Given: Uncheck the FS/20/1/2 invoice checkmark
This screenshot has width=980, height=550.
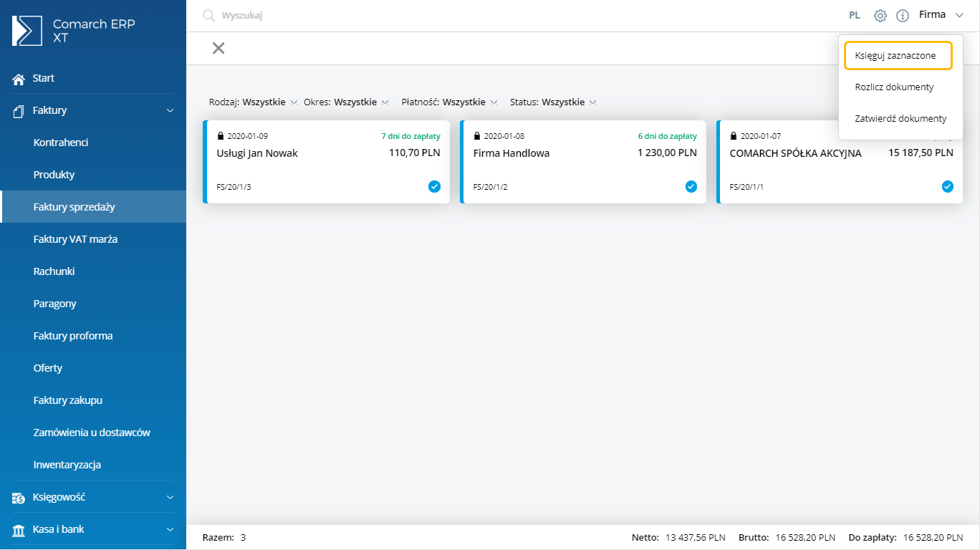Looking at the screenshot, I should click(x=691, y=186).
